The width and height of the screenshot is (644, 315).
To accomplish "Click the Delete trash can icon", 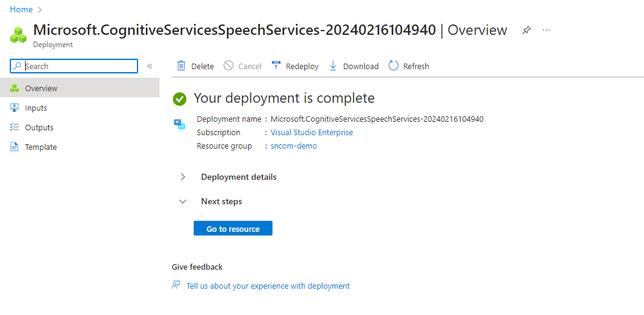I will click(181, 66).
